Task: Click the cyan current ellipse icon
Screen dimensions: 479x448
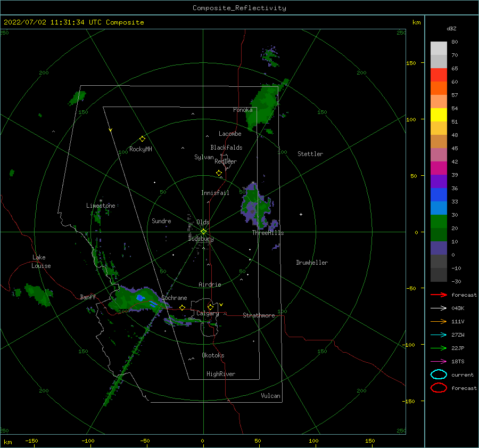Action: 439,374
